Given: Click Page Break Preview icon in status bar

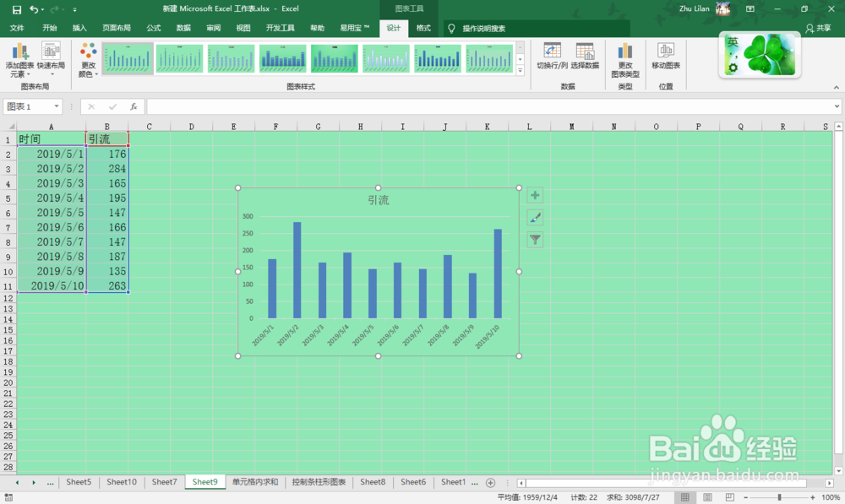Looking at the screenshot, I should (x=730, y=497).
